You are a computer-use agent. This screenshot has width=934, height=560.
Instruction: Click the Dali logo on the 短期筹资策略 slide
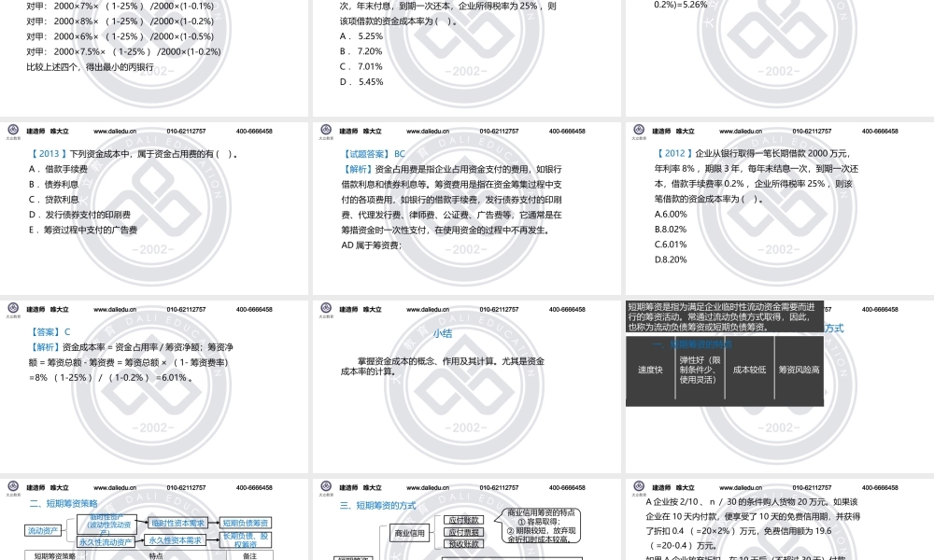(11, 486)
